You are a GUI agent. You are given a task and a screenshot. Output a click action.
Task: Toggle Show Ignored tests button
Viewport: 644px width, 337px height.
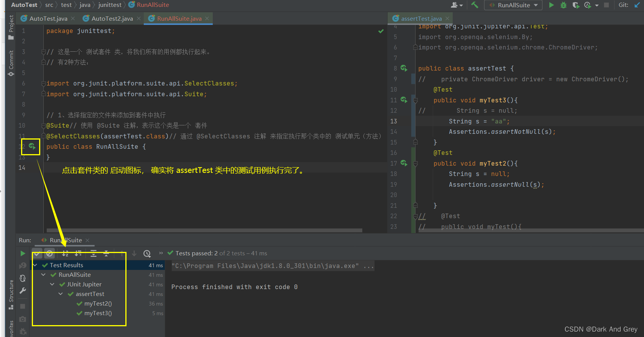pos(49,253)
